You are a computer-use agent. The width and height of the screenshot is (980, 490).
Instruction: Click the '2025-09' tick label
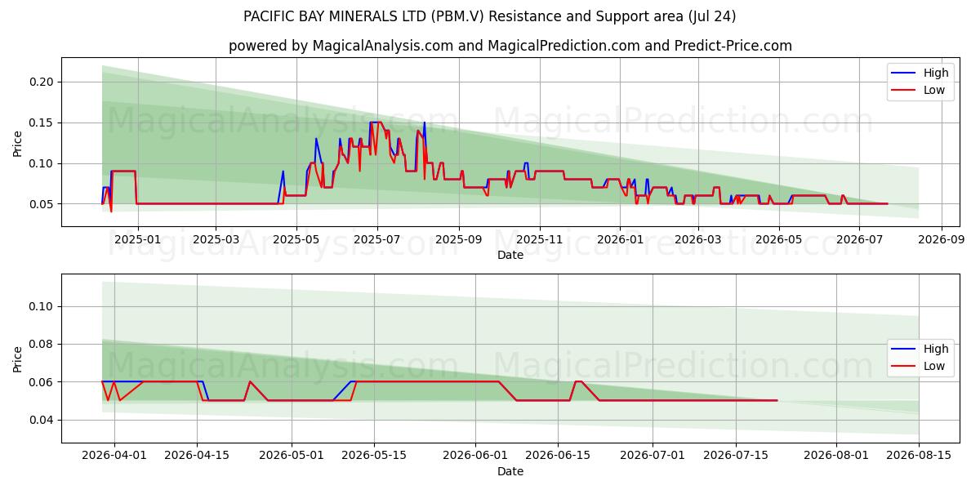tap(458, 239)
